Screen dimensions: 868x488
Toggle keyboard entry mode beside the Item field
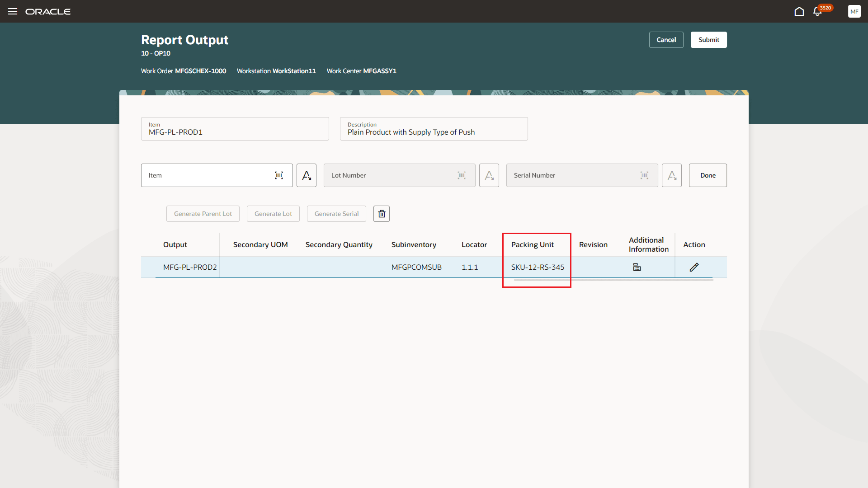click(x=307, y=175)
